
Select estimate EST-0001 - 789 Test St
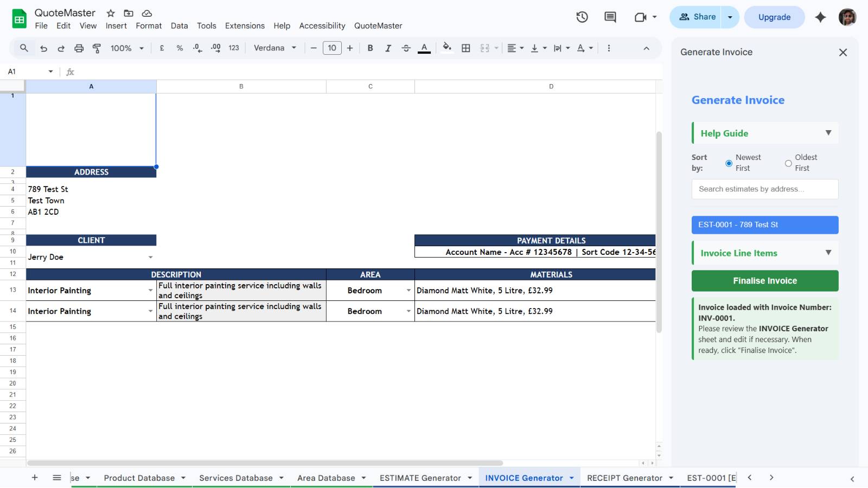(x=764, y=224)
